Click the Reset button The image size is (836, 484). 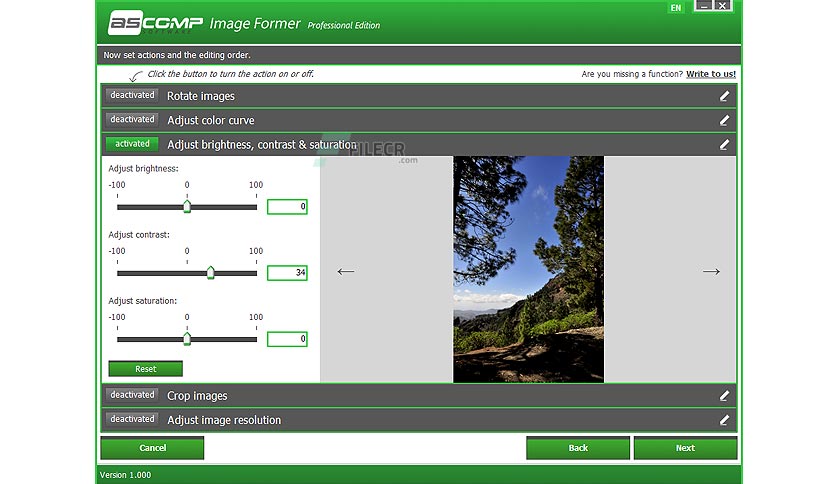click(x=146, y=369)
